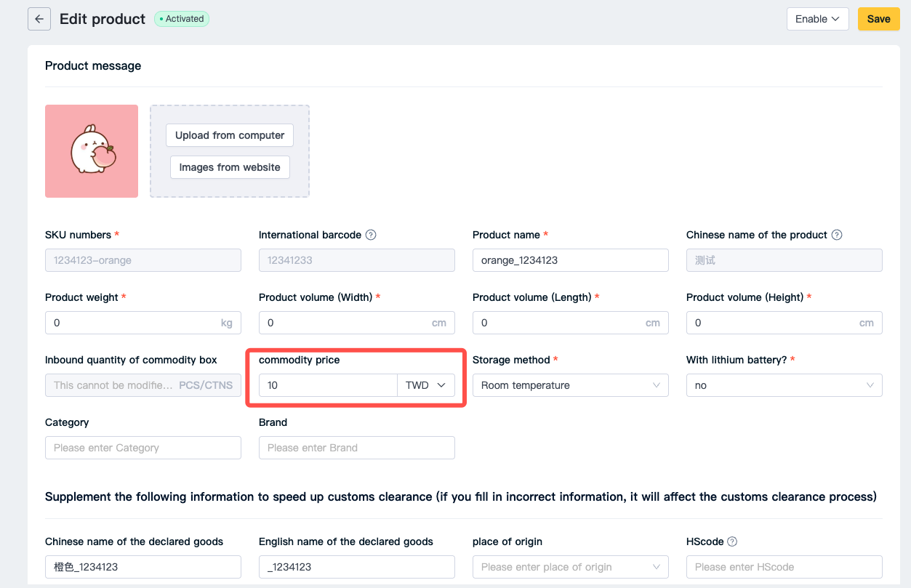Open the place of origin dropdown
Screen dimensions: 911x588
coord(571,567)
